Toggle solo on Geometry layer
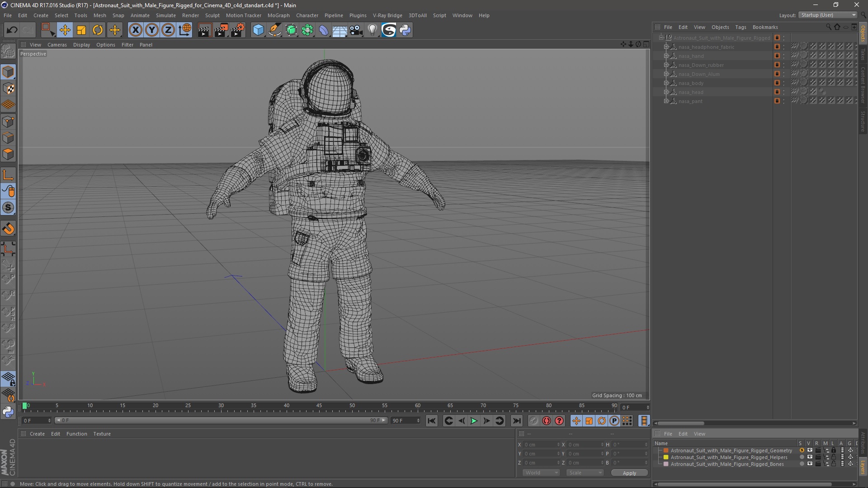868x488 pixels. [802, 450]
